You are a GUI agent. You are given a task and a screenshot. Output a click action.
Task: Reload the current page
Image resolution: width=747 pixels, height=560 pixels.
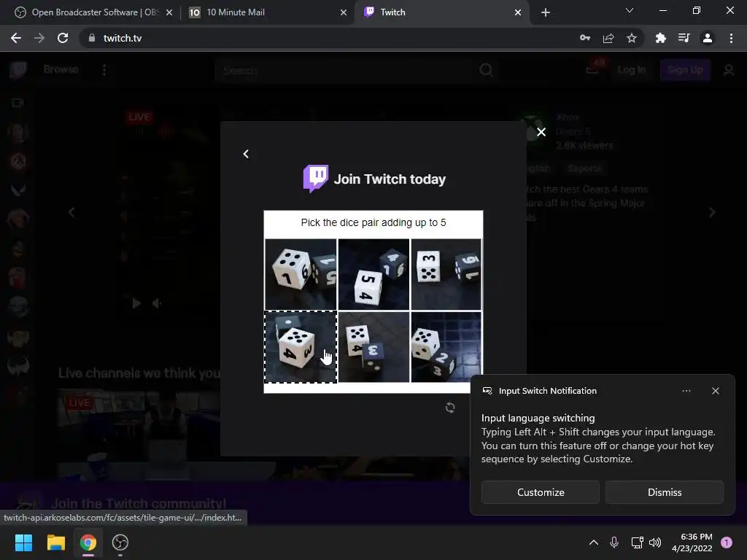pos(63,38)
